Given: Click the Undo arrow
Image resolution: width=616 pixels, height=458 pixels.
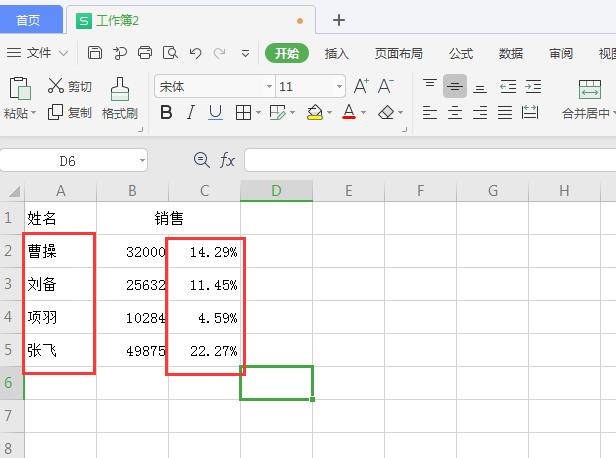Looking at the screenshot, I should [x=195, y=53].
